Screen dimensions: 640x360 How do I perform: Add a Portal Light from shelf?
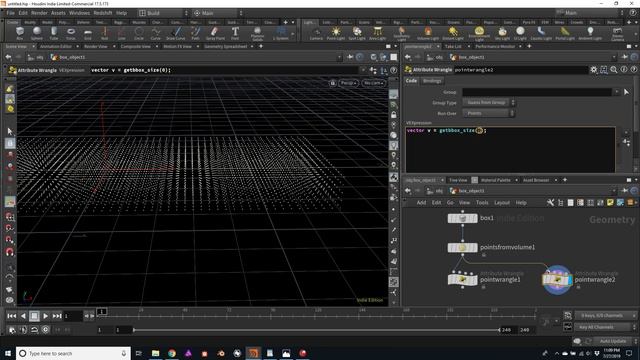pyautogui.click(x=565, y=33)
